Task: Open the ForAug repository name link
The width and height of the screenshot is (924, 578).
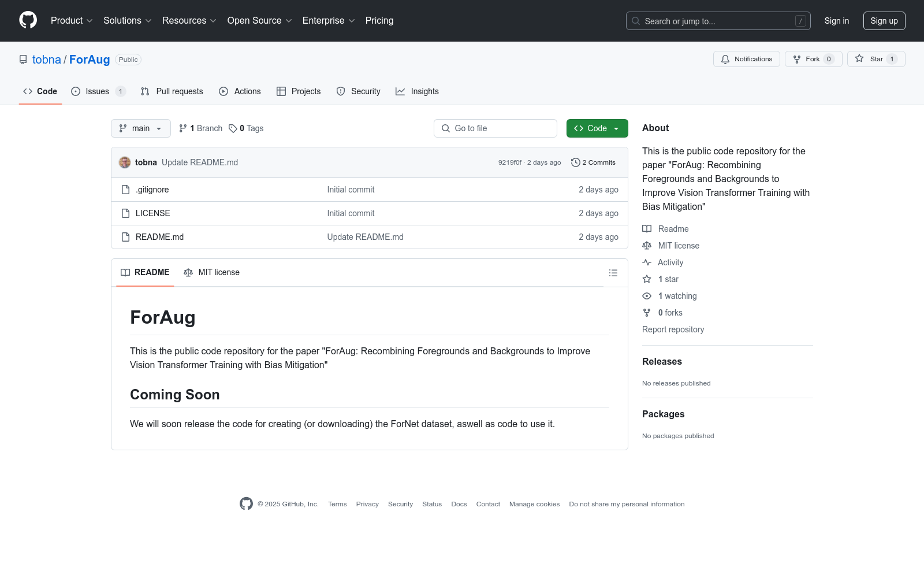Action: pyautogui.click(x=90, y=60)
